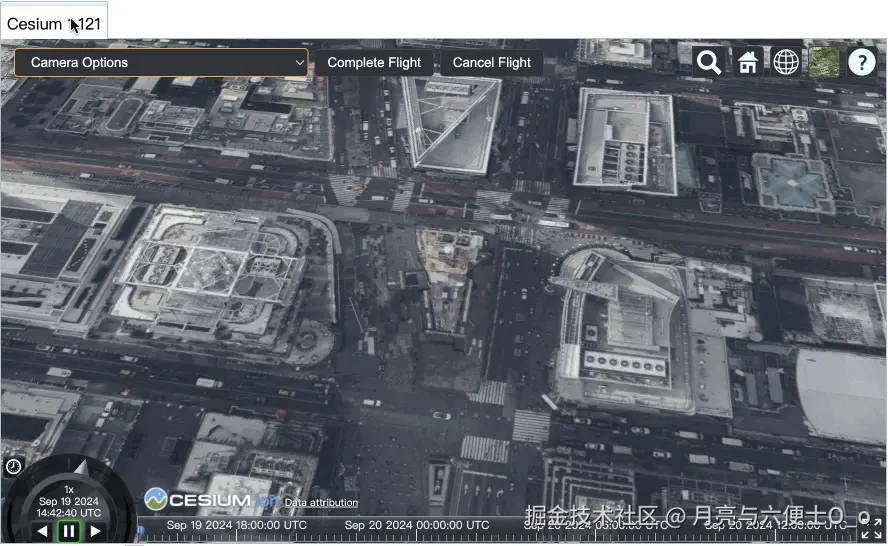Click timeline at Sep 19 2024 18:00:00 UTC

point(237,528)
